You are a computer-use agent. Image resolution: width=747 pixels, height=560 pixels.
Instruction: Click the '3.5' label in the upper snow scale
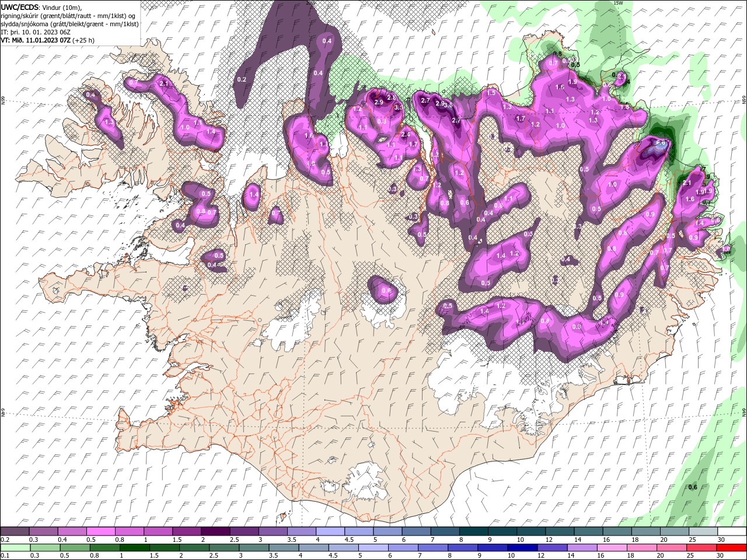pyautogui.click(x=292, y=540)
